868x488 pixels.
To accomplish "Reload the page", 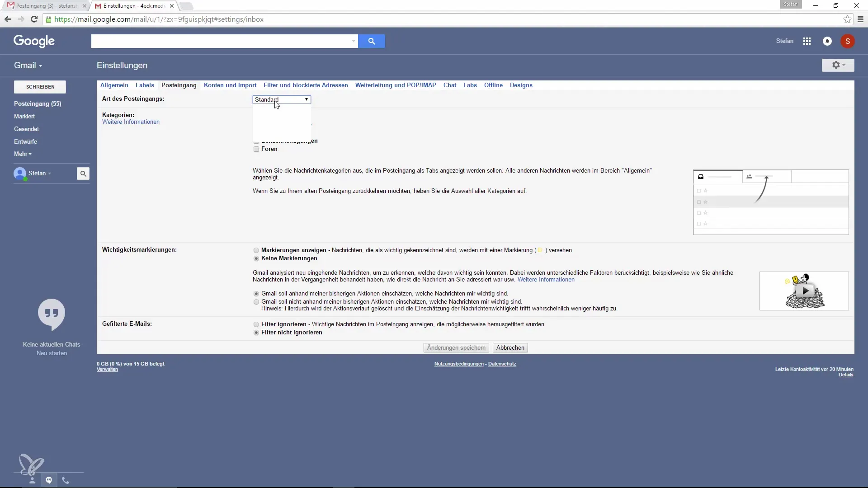I will tap(34, 19).
